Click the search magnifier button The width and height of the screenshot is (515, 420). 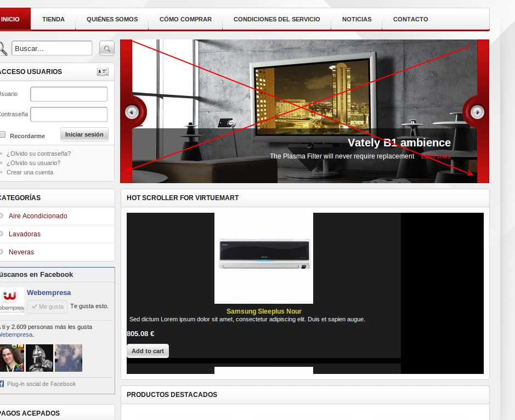click(107, 49)
